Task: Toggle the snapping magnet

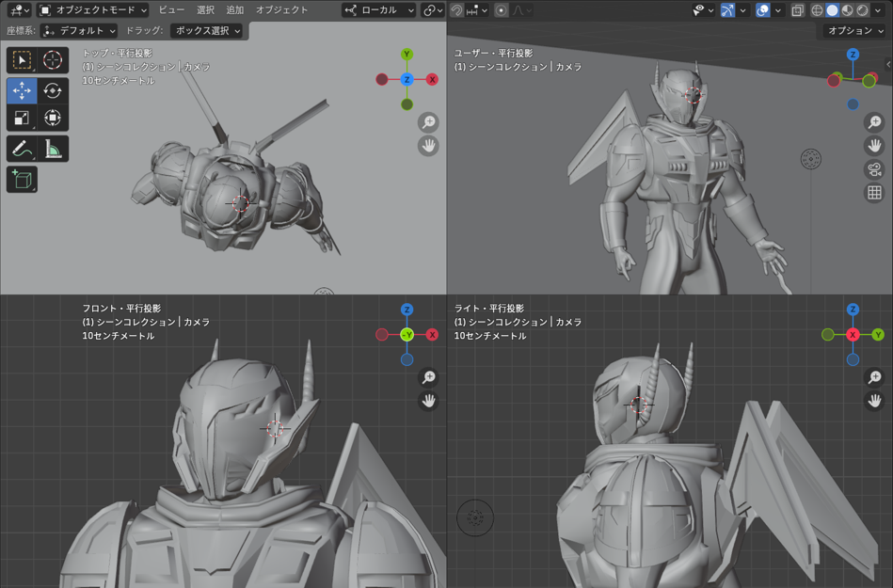Action: 456,10
